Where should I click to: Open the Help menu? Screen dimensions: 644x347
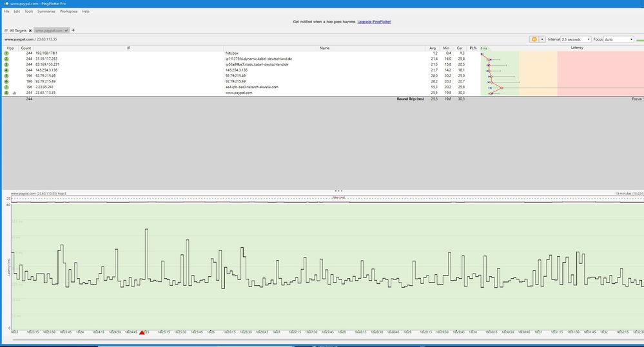click(86, 12)
